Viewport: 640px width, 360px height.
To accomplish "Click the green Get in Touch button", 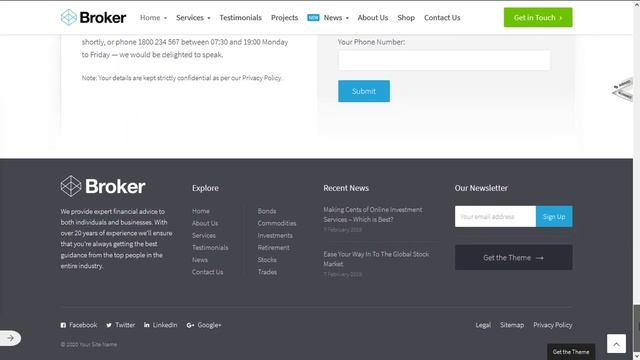I will coord(538,18).
